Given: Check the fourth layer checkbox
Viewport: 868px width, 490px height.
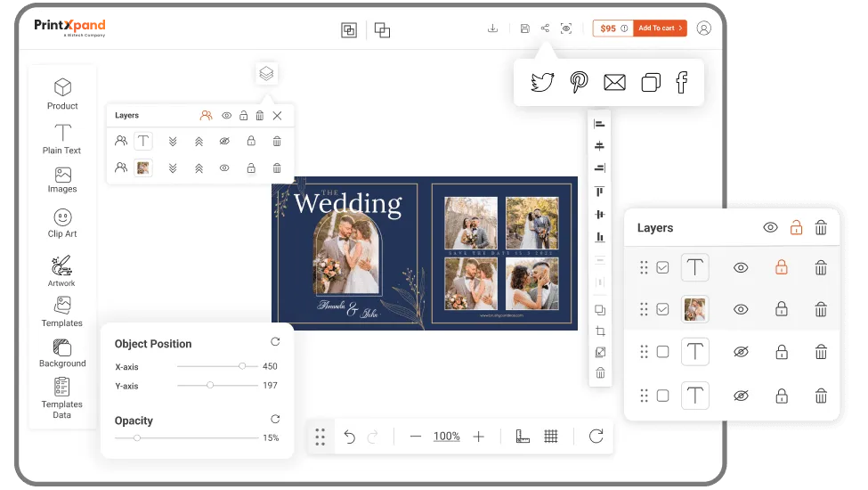Looking at the screenshot, I should [x=662, y=396].
